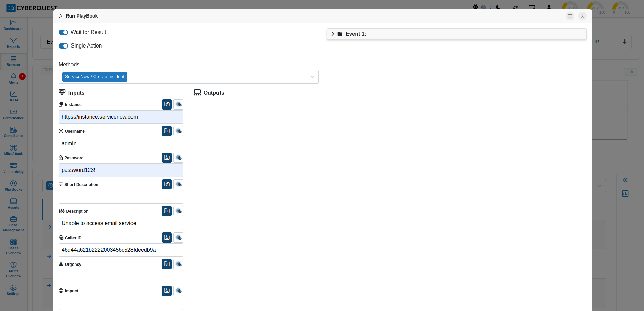
Task: Click the bar chart icon below the double chevron
Action: point(625,194)
